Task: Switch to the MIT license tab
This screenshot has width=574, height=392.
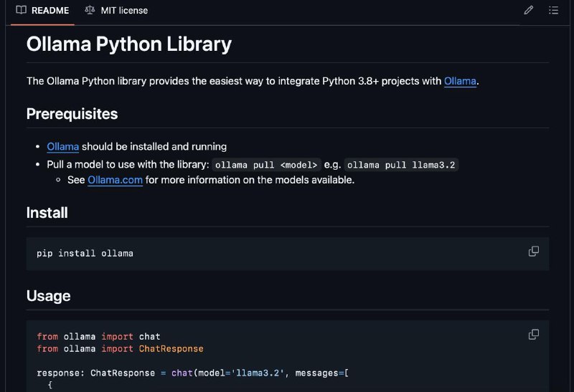Action: 116,11
